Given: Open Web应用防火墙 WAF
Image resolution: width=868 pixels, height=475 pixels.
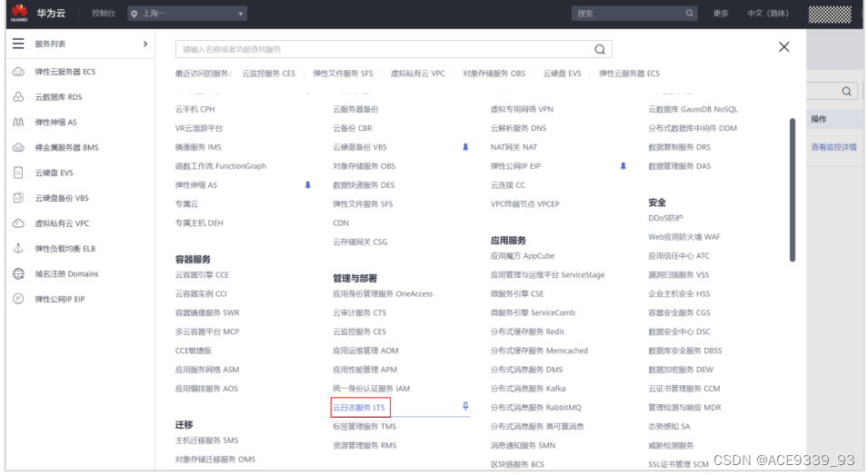Looking at the screenshot, I should [684, 237].
